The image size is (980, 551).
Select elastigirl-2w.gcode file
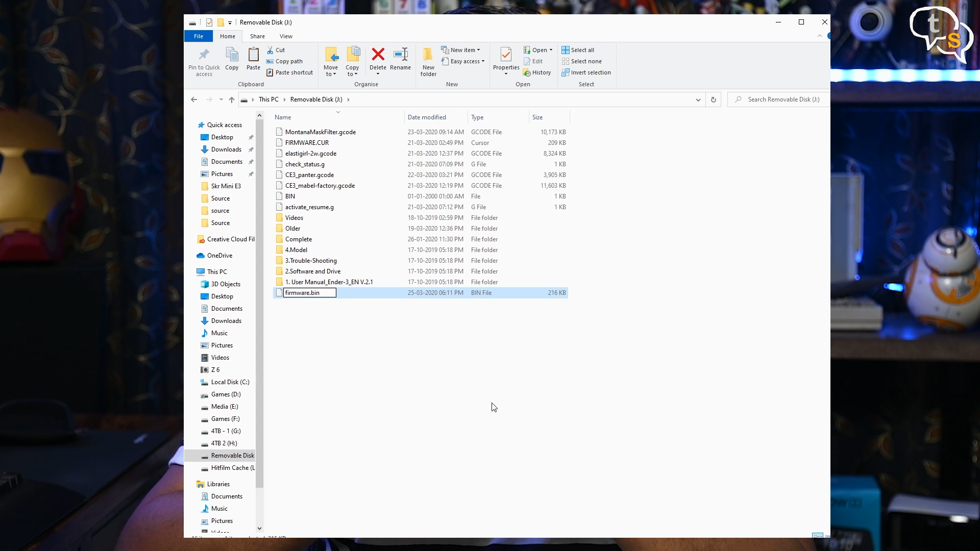(310, 154)
